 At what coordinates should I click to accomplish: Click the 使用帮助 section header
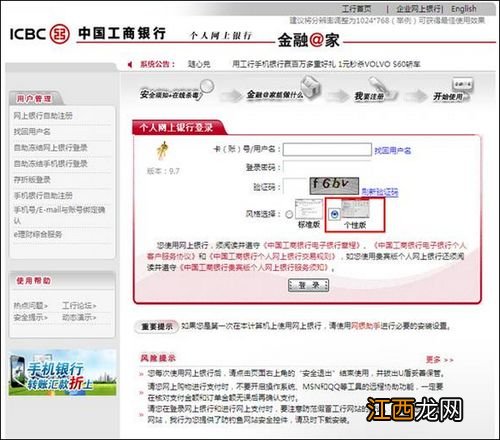coord(33,281)
